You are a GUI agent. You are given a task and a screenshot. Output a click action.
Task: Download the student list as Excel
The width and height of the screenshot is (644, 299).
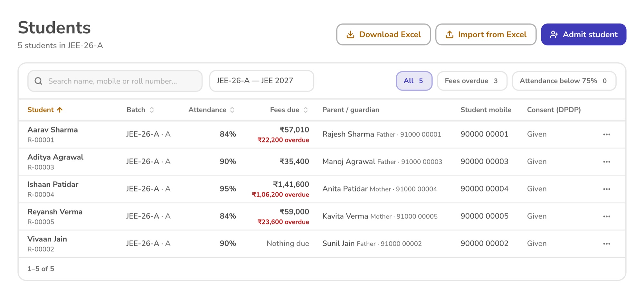pyautogui.click(x=384, y=34)
